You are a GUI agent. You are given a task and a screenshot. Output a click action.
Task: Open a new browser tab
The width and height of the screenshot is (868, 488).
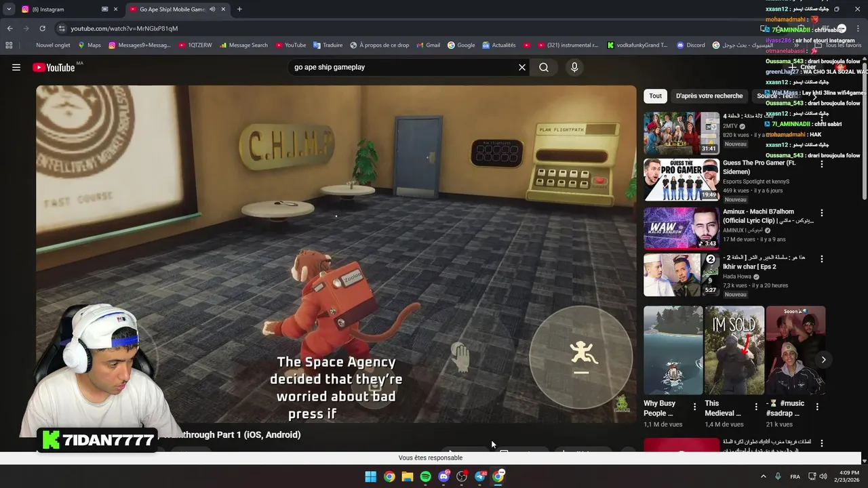tap(239, 9)
